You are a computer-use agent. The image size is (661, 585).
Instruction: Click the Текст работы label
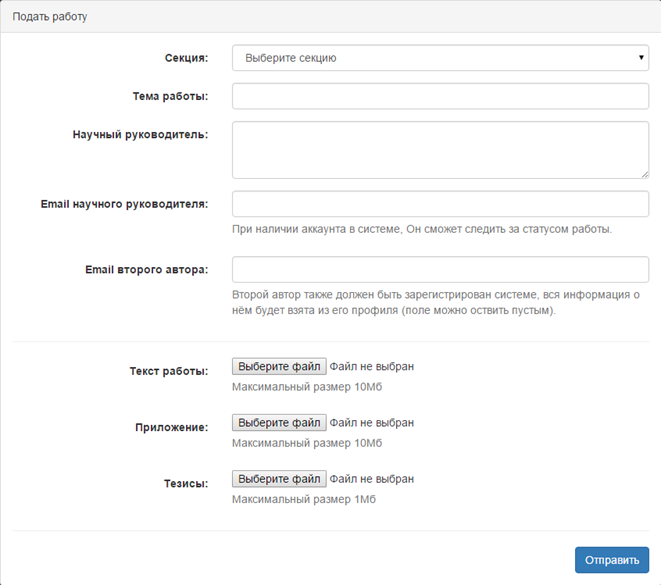(169, 371)
